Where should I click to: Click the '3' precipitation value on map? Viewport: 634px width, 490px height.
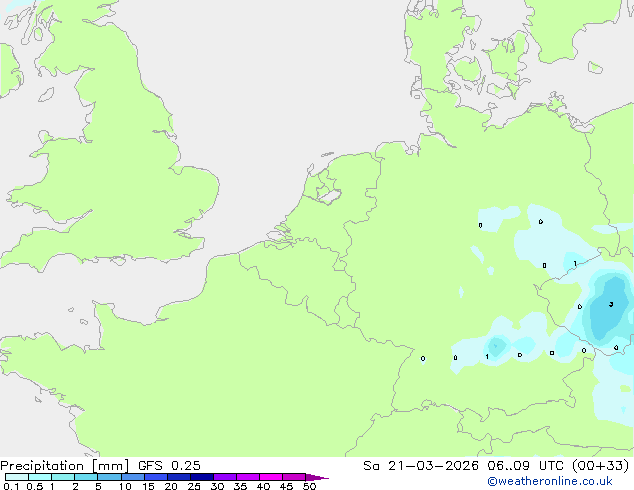pos(611,304)
